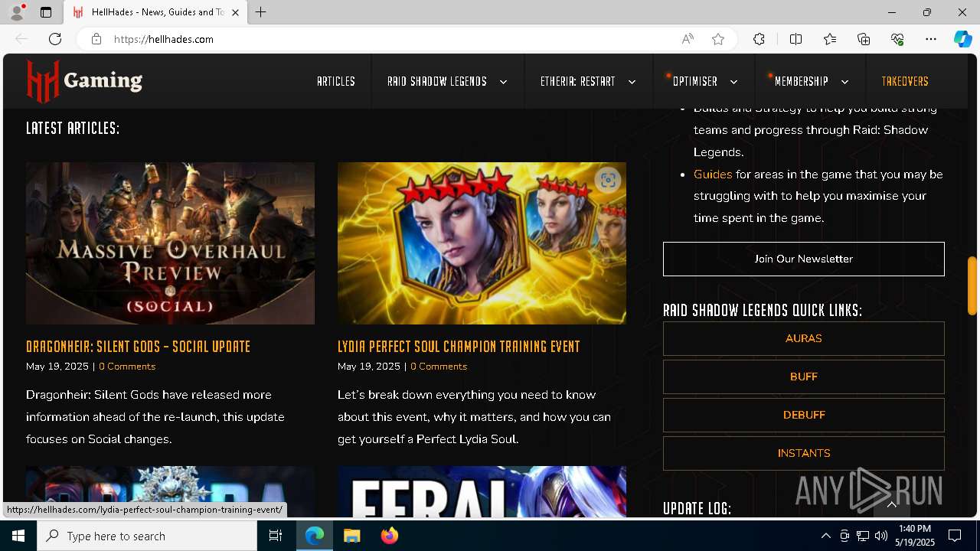980x551 pixels.
Task: Open notification center icon
Action: [955, 536]
